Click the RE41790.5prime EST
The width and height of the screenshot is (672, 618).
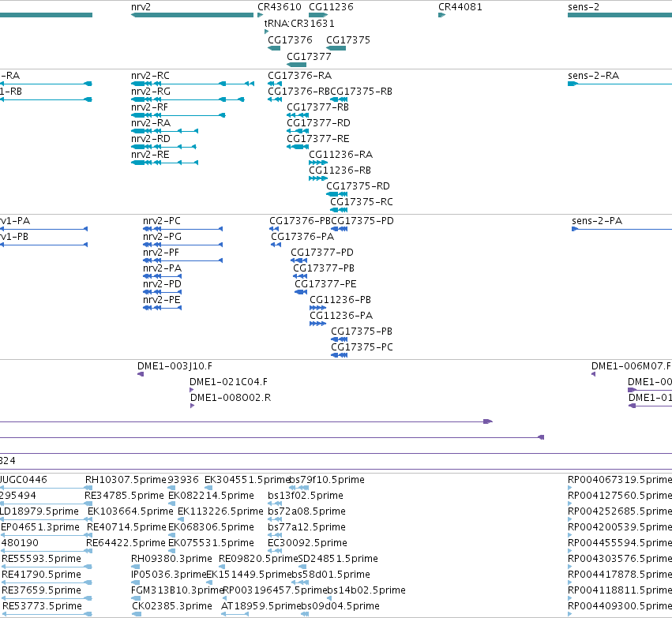pyautogui.click(x=41, y=575)
